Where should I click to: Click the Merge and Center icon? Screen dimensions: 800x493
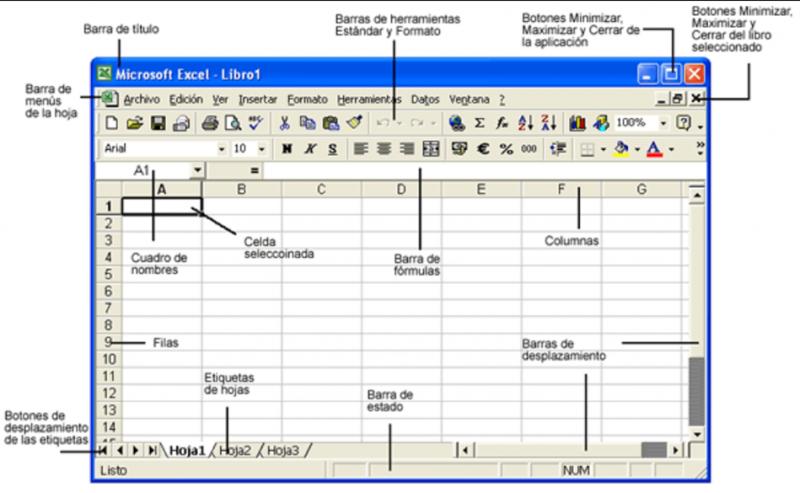[431, 149]
